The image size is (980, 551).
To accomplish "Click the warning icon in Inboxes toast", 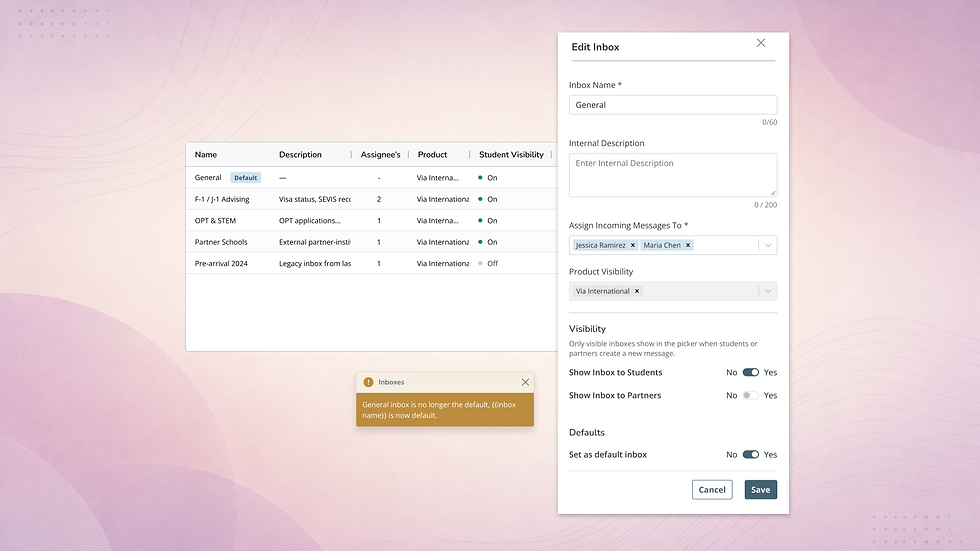I will tap(368, 382).
